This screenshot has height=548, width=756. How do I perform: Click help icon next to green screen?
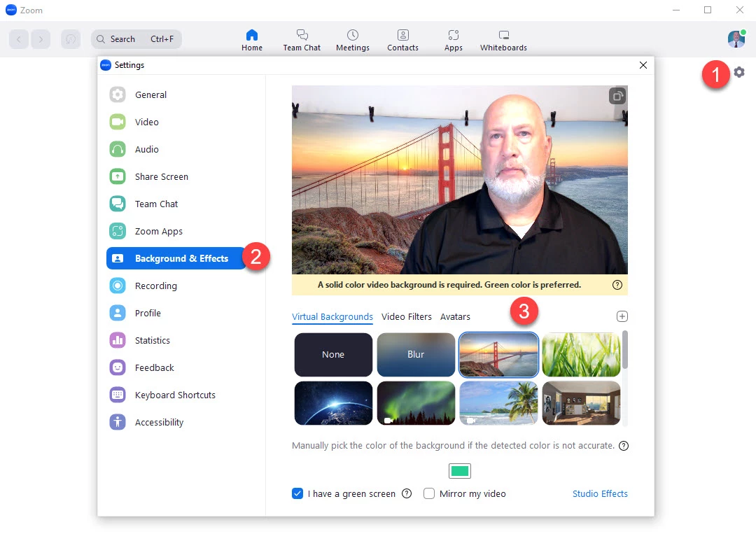pos(407,493)
